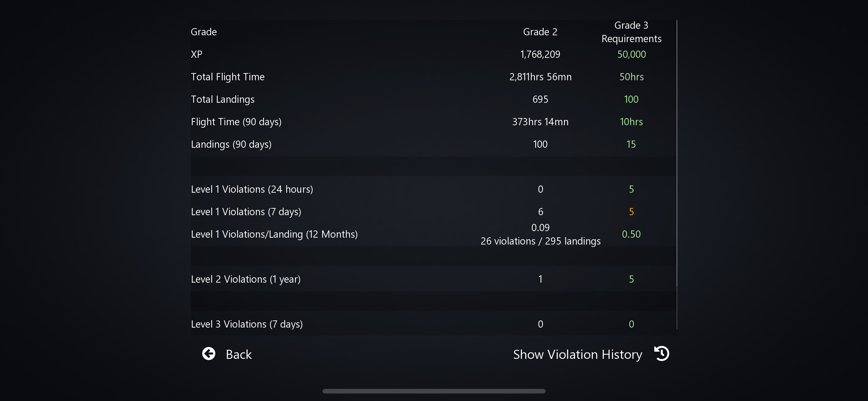This screenshot has width=868, height=401.
Task: Select Level 2 Violations (1 year) label
Action: coord(245,280)
